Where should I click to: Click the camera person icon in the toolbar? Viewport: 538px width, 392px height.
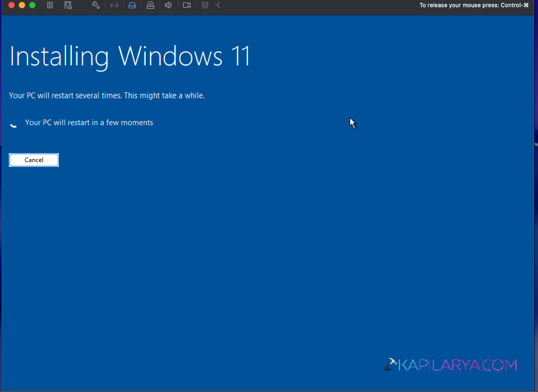(x=150, y=5)
